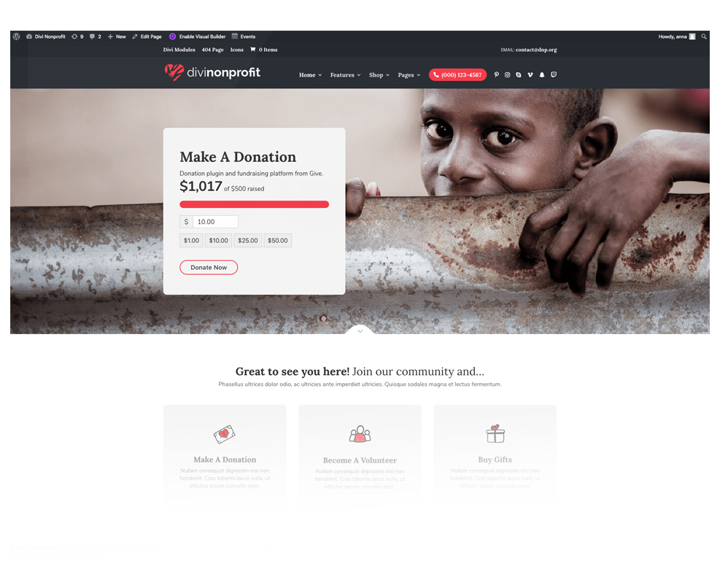Open the Twitch social icon
The height and width of the screenshot is (588, 720).
coord(554,74)
